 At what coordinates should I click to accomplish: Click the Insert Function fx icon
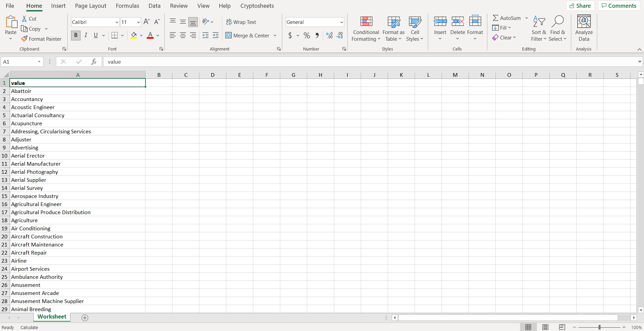(94, 62)
